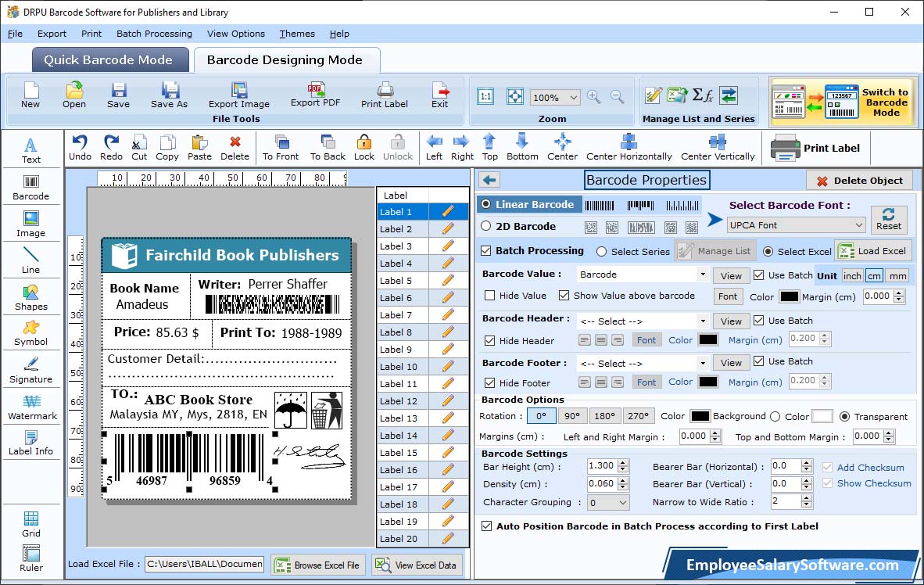This screenshot has width=924, height=585.
Task: Click the Reset button
Action: click(889, 219)
